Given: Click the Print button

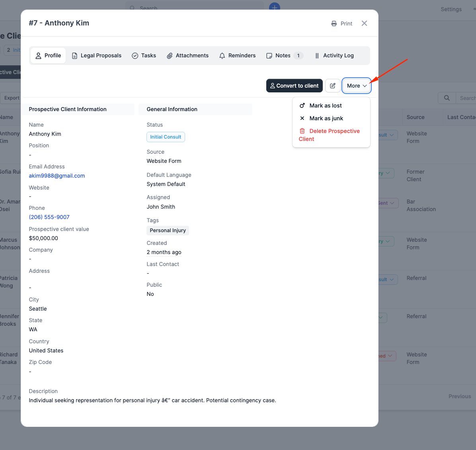Looking at the screenshot, I should click(342, 23).
